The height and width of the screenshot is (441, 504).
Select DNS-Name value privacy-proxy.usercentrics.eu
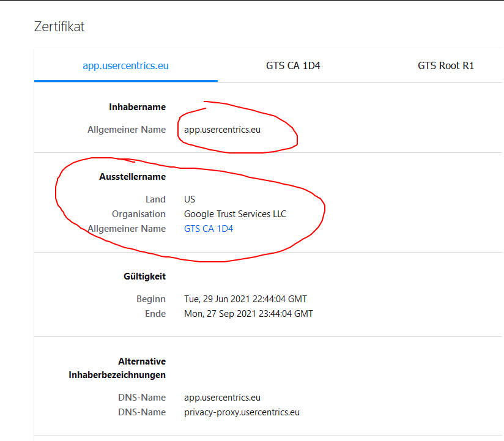point(242,412)
